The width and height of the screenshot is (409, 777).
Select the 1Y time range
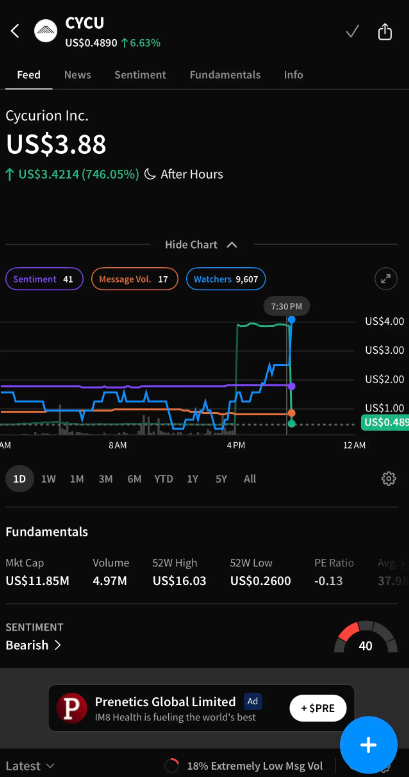coord(192,479)
